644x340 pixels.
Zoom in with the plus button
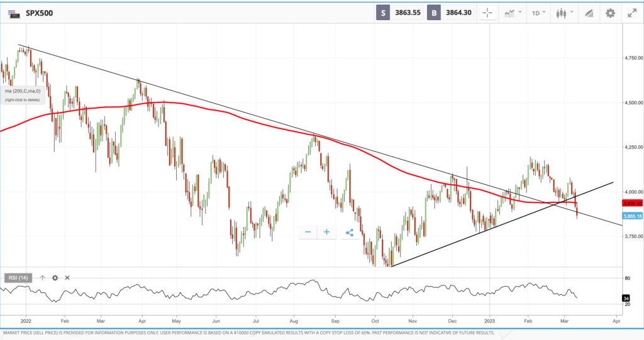(326, 232)
